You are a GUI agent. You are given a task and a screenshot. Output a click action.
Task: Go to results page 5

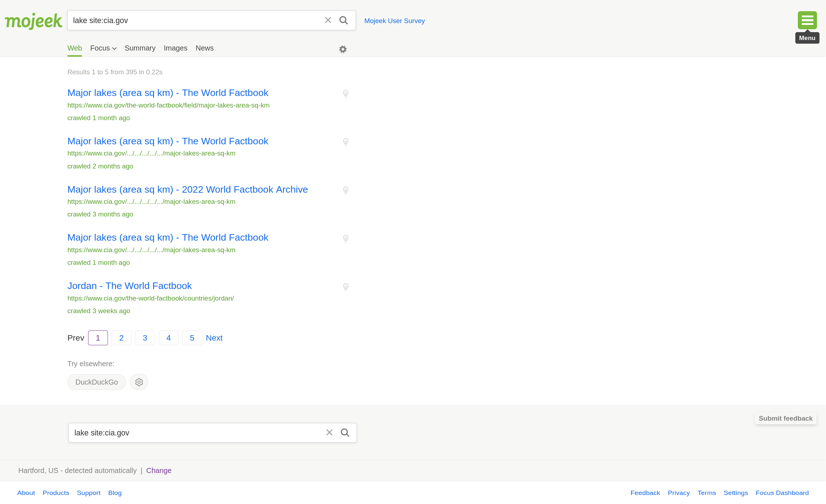tap(192, 338)
